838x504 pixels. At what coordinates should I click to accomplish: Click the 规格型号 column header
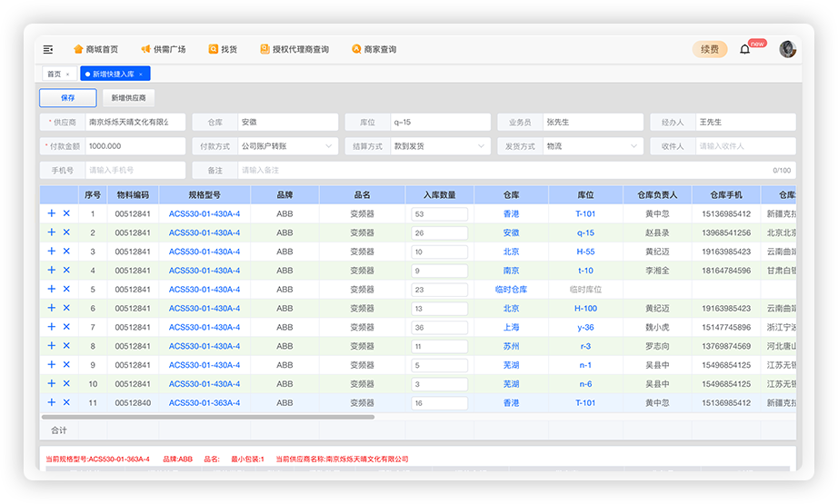pyautogui.click(x=205, y=195)
